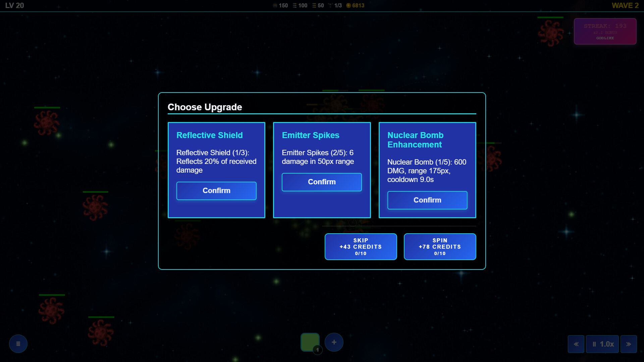
Task: Confirm the Emitter Spikes upgrade
Action: [322, 182]
